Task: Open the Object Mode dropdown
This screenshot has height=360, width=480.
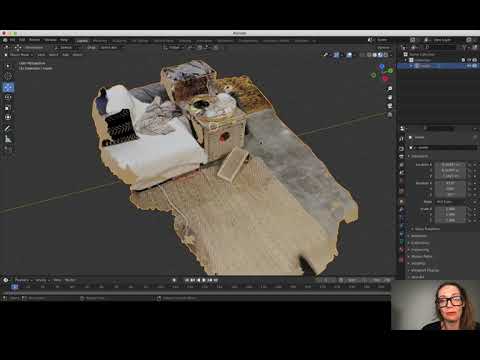Action: [19, 55]
